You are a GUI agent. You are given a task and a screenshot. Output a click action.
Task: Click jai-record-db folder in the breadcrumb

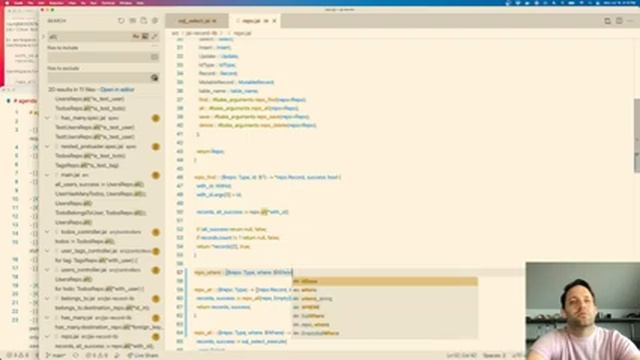[x=202, y=33]
